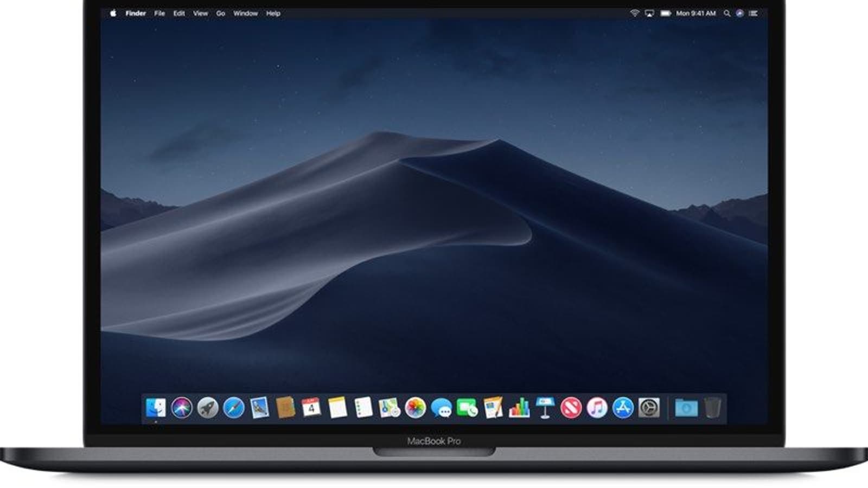868x488 pixels.
Task: Open the Edit menu
Action: click(x=179, y=13)
